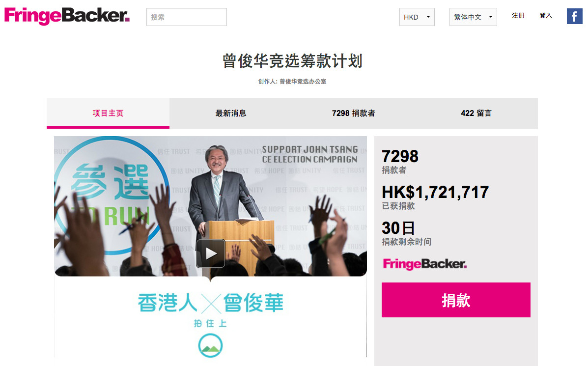Click the campaign video thumbnail image
Viewport: 588px width, 366px height.
(x=210, y=206)
